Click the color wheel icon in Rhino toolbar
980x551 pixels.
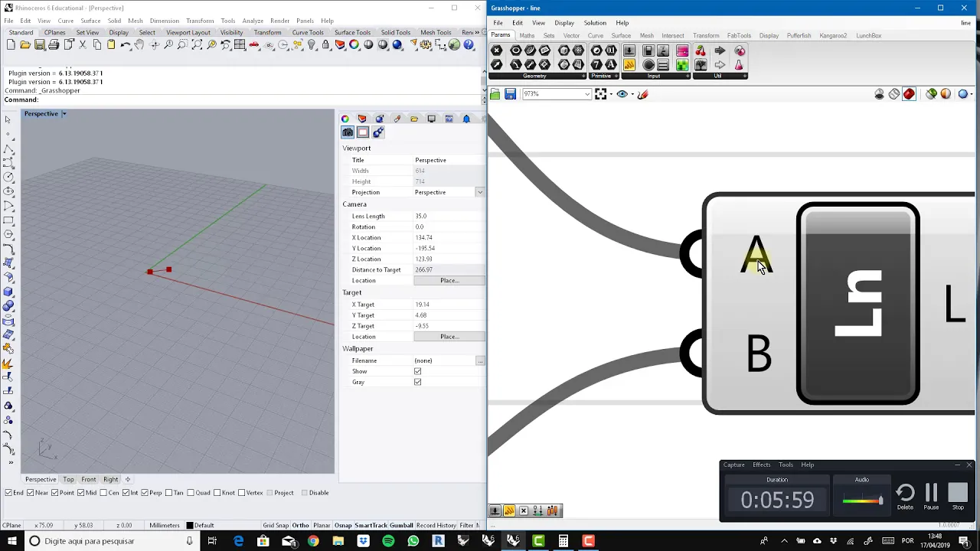pos(354,44)
